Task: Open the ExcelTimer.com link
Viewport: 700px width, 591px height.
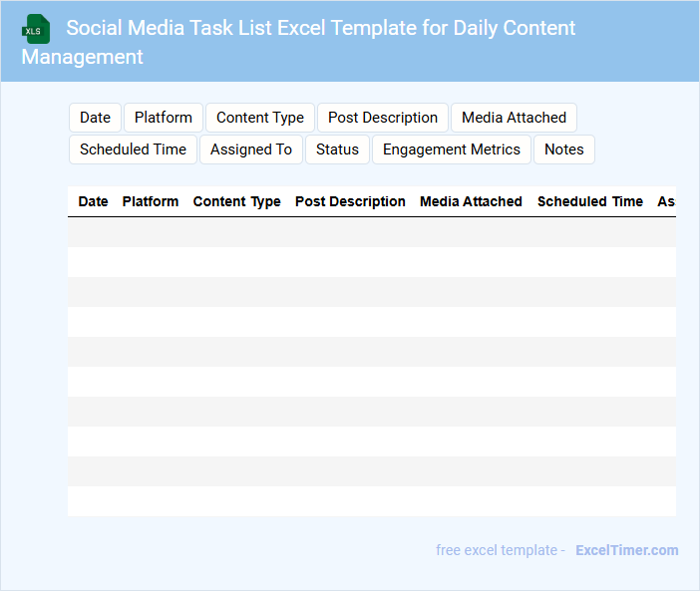Action: [x=626, y=550]
